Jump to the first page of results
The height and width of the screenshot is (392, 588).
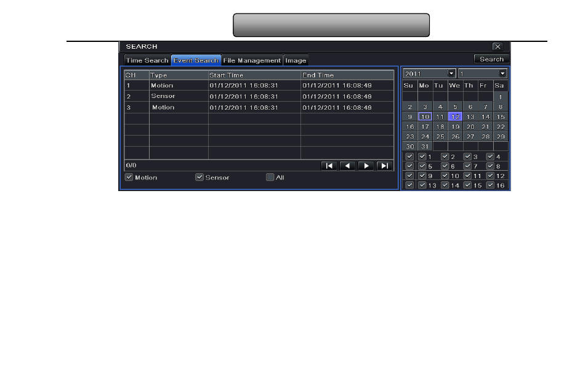coord(329,166)
